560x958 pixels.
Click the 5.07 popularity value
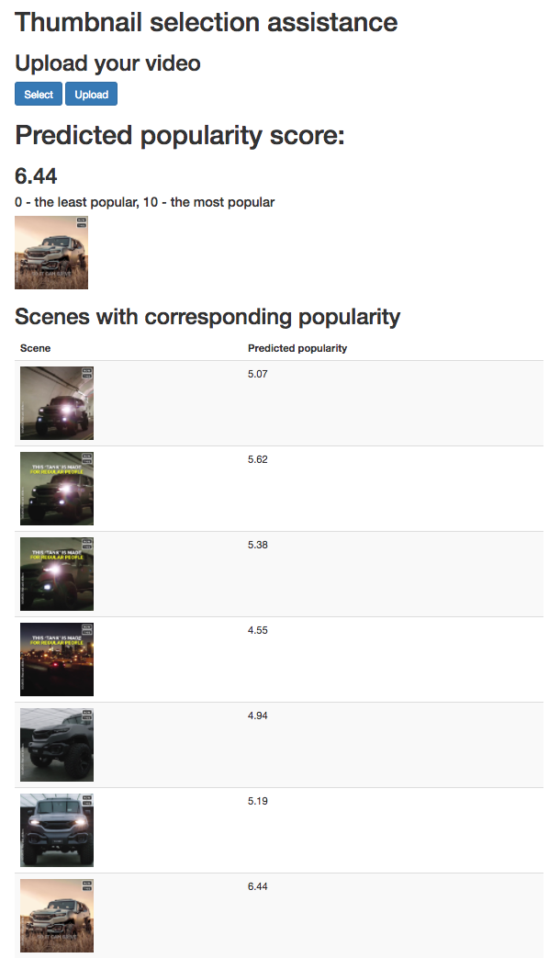[258, 374]
